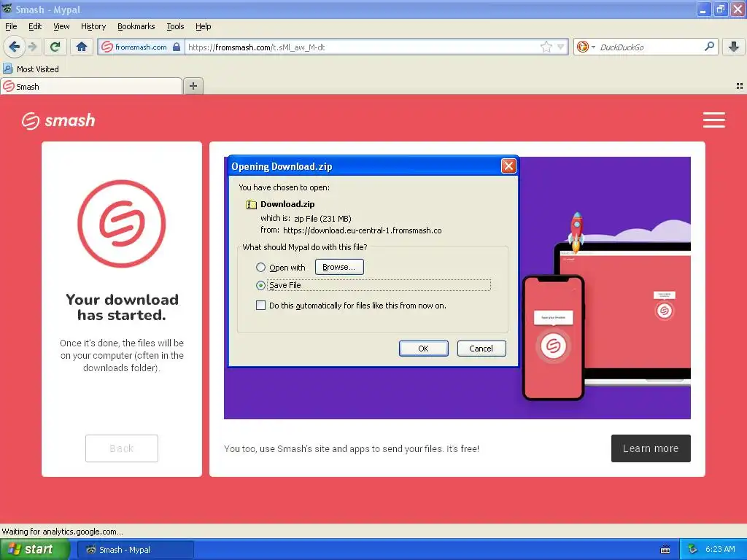
Task: Open the address bar history dropdown arrow
Action: point(561,47)
